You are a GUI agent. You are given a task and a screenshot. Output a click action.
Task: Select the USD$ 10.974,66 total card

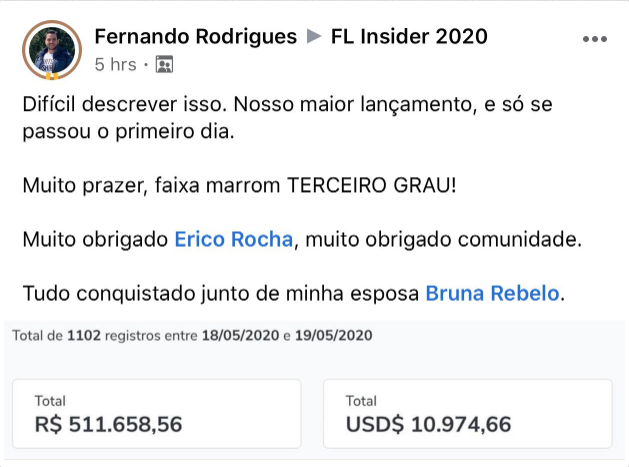click(468, 414)
